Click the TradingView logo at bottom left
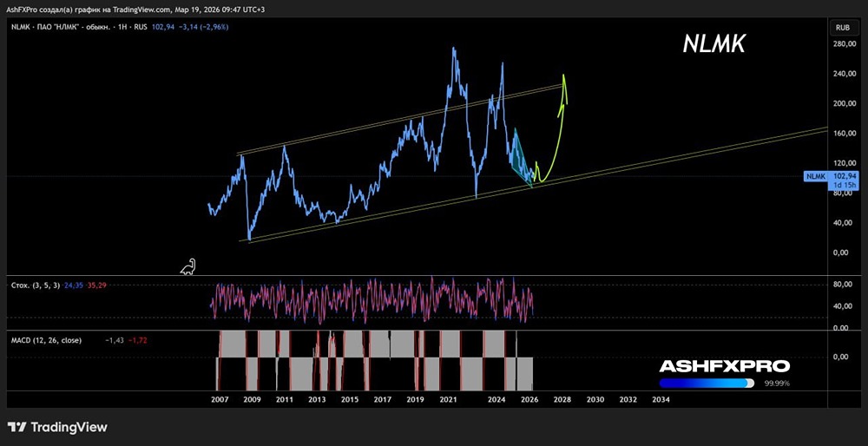 pos(57,427)
